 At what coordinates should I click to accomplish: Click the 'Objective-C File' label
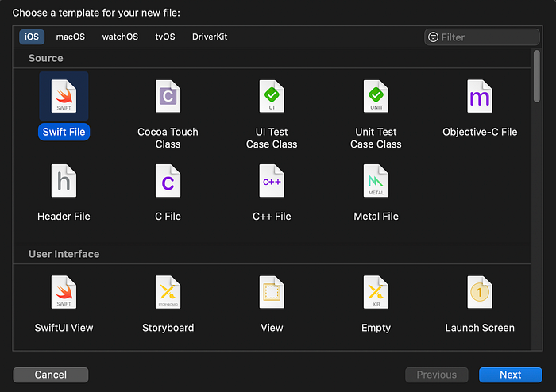tap(480, 132)
